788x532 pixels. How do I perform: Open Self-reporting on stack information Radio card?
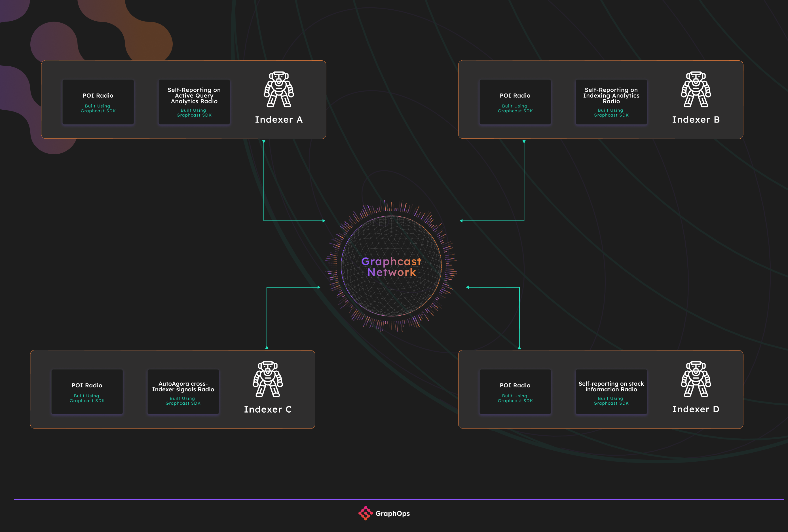611,392
